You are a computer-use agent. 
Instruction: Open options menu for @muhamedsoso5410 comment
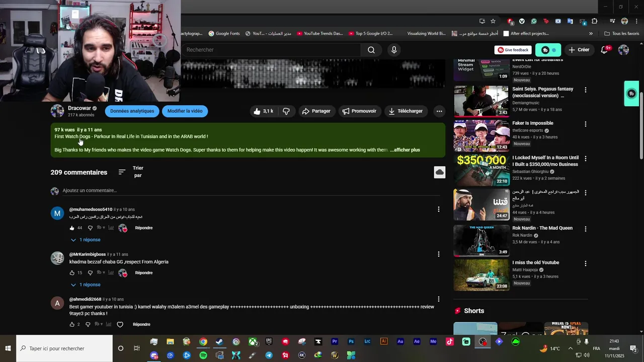439,209
